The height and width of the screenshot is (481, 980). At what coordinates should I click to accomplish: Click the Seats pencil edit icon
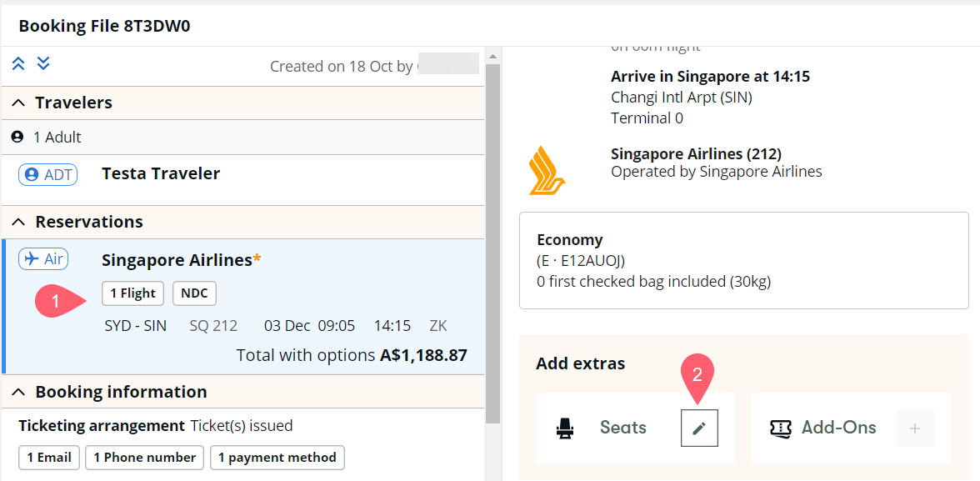coord(699,428)
